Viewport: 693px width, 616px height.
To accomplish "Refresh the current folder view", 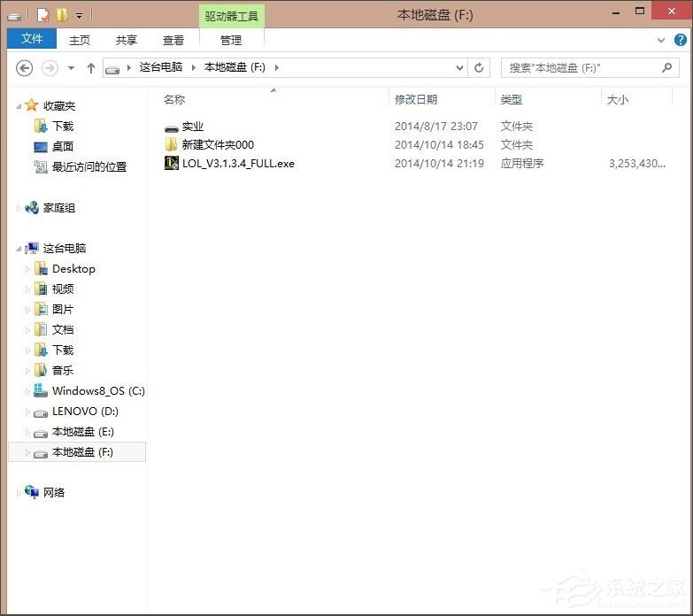I will click(480, 68).
